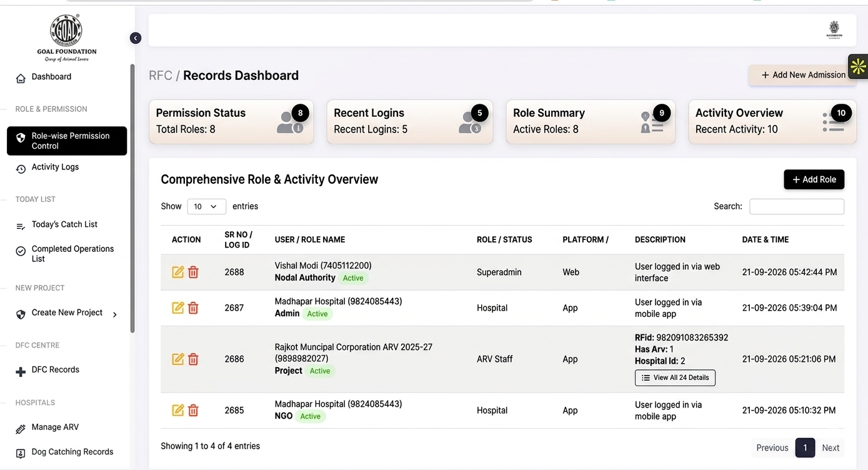Open the profile emblem in the header

click(834, 30)
